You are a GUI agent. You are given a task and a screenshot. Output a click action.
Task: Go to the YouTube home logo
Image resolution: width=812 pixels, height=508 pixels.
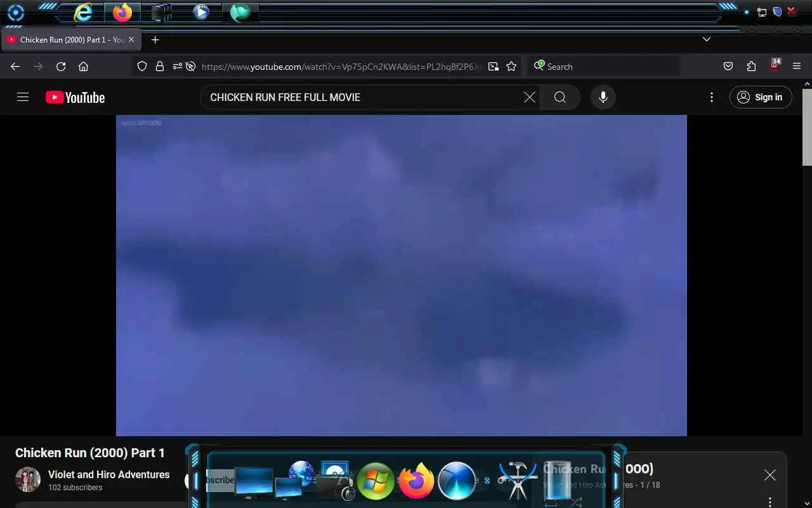click(75, 97)
